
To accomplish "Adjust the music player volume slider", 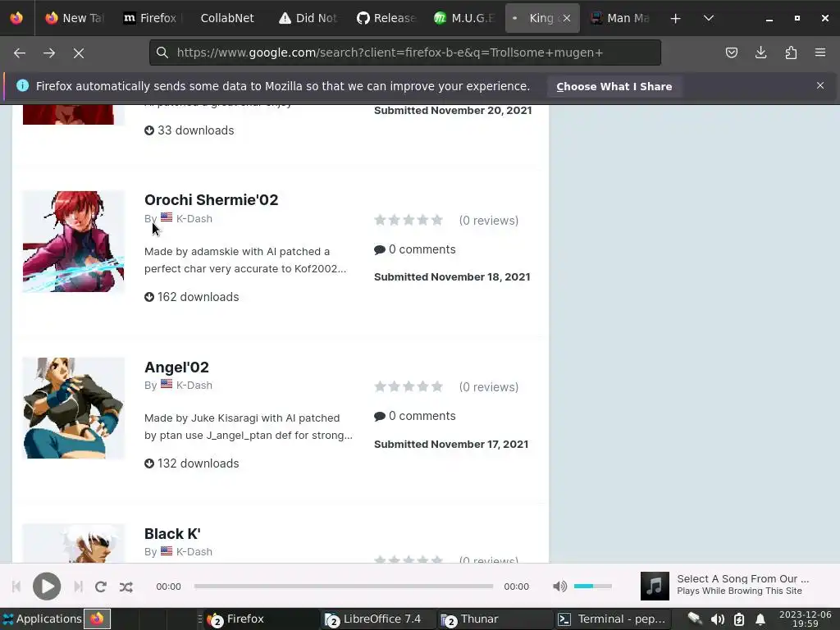I will 592,586.
